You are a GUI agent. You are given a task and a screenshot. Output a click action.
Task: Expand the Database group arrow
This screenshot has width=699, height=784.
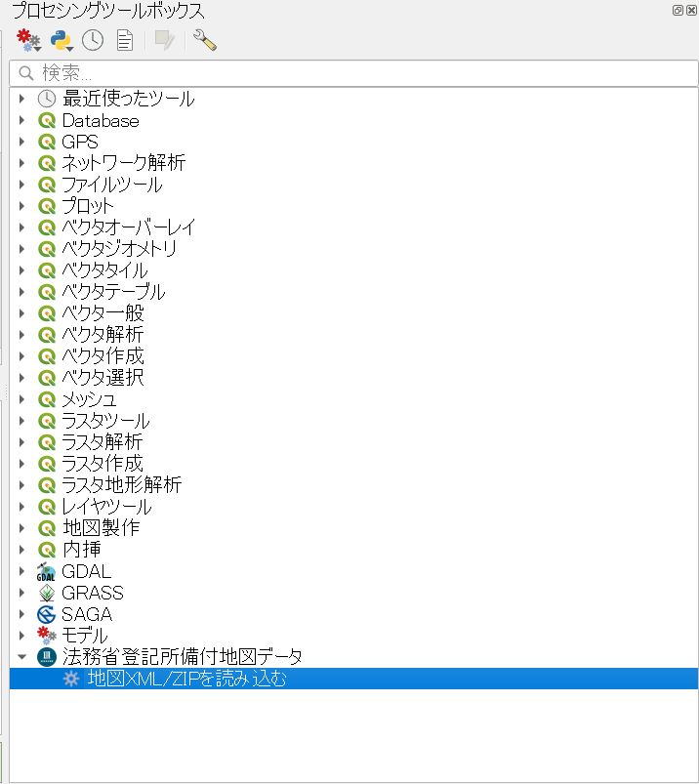pos(21,120)
